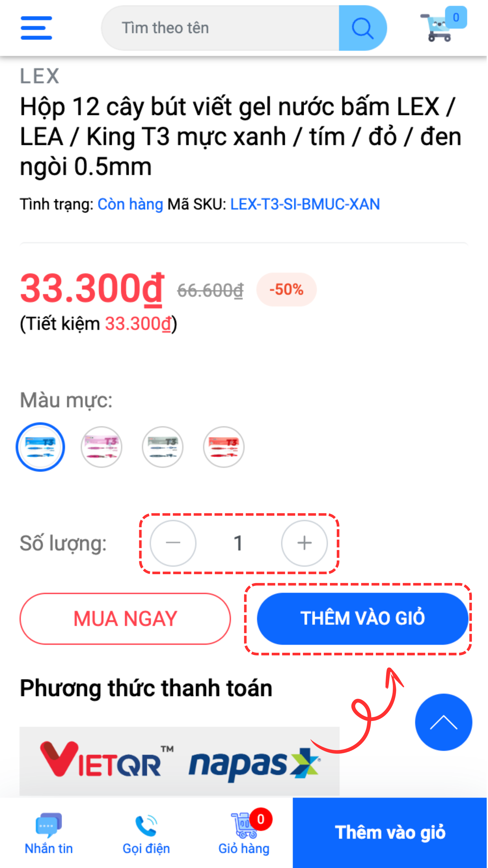
Task: Increase quantity with plus button
Action: [x=305, y=543]
